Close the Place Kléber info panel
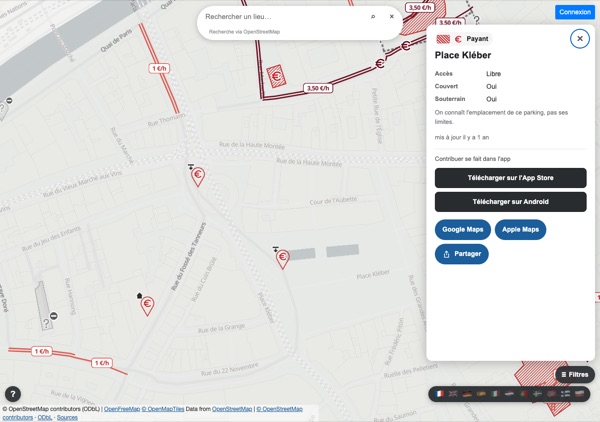600x422 pixels. [580, 38]
